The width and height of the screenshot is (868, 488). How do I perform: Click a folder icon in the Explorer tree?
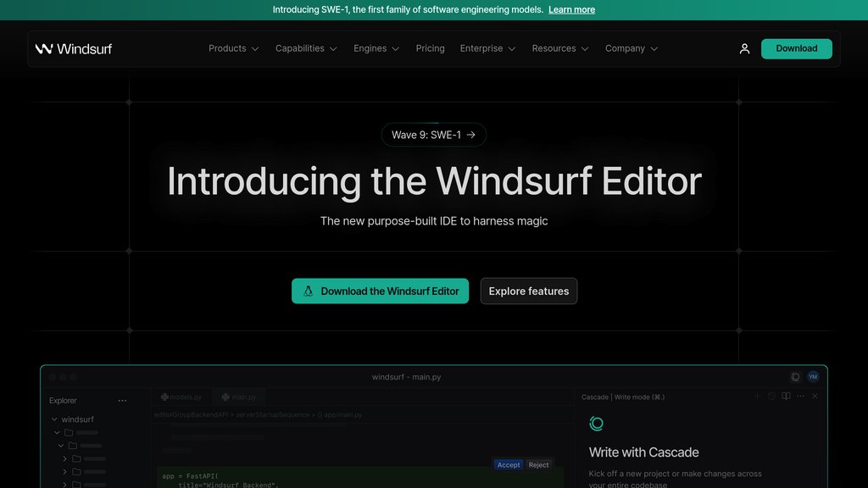68,432
